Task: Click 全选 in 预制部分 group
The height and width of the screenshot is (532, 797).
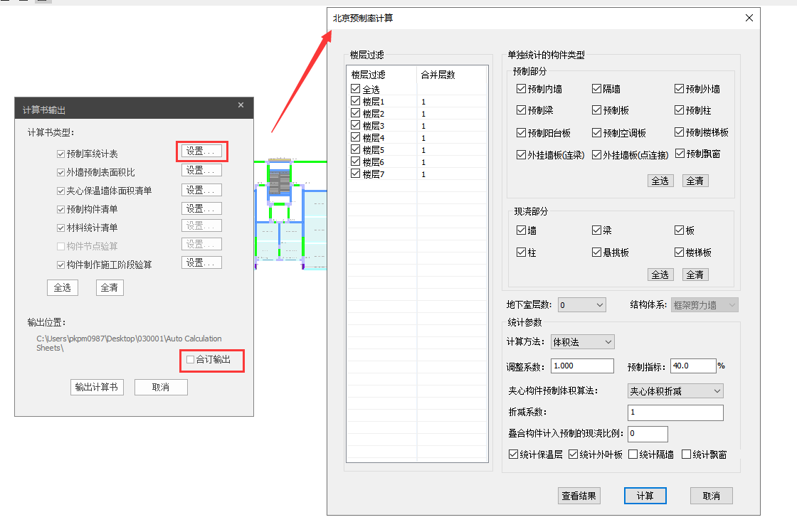Action: 660,181
